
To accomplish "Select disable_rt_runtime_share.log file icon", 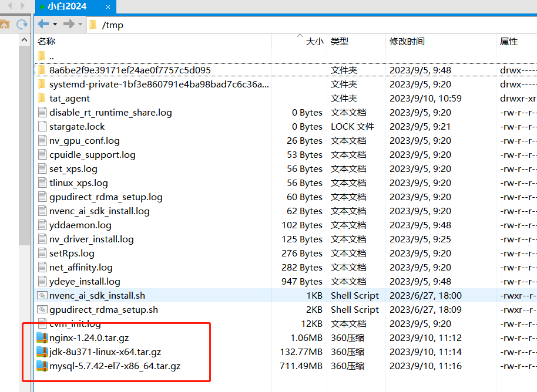I will 42,112.
